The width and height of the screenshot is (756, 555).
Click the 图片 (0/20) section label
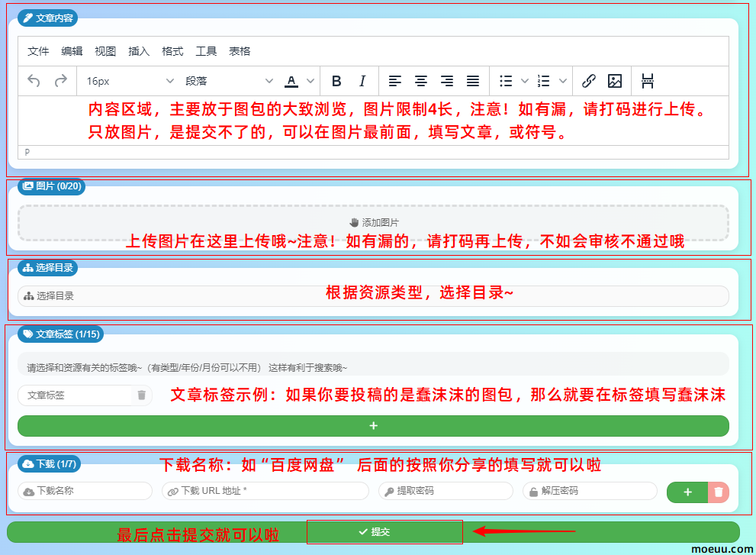coord(52,186)
